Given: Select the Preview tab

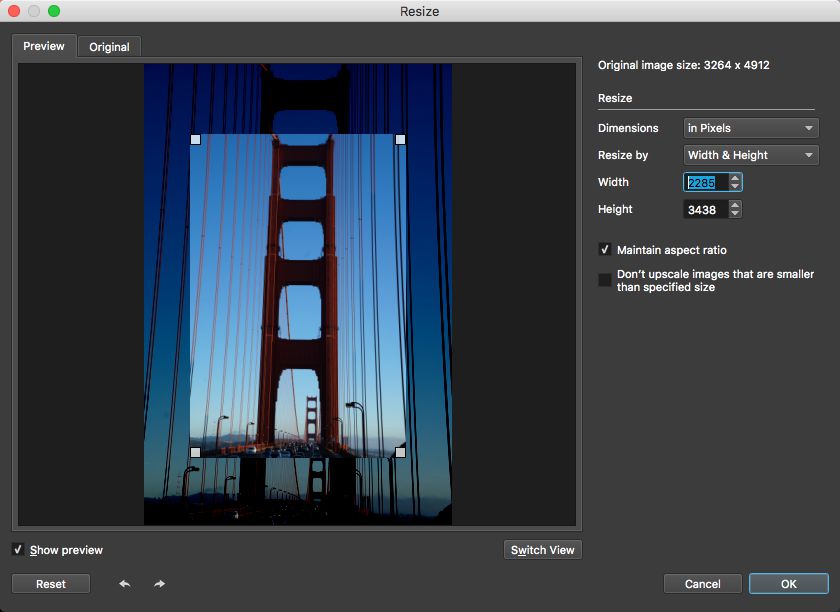Looking at the screenshot, I should (44, 46).
